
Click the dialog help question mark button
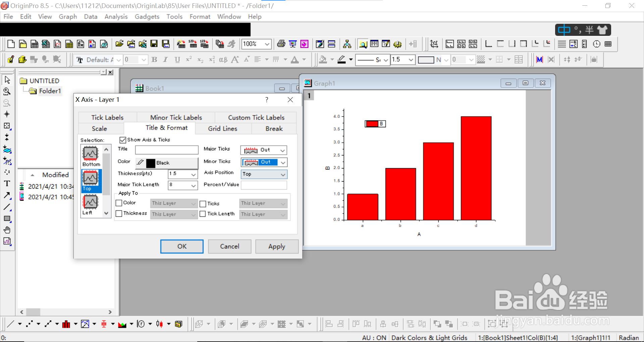click(267, 100)
